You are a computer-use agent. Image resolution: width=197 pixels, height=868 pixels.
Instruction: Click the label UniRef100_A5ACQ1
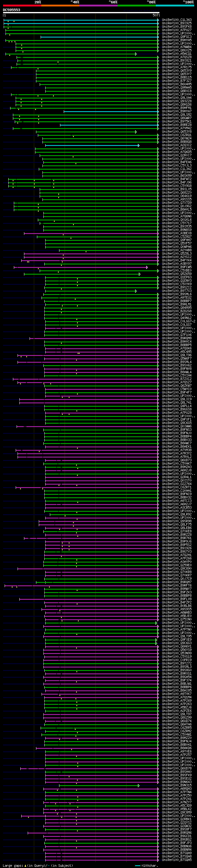(177, 54)
